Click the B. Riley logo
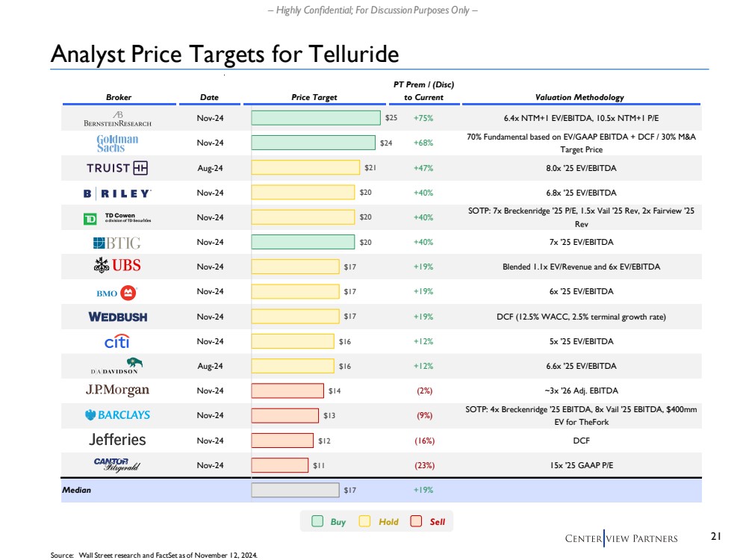Screen dimensions: 746x560 118,193
